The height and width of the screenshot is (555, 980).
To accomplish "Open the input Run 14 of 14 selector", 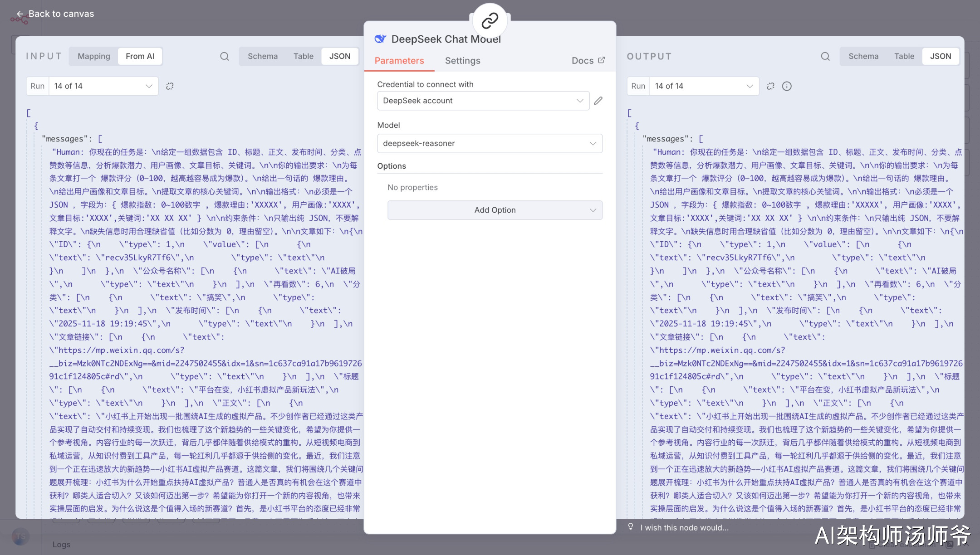I will click(x=103, y=86).
